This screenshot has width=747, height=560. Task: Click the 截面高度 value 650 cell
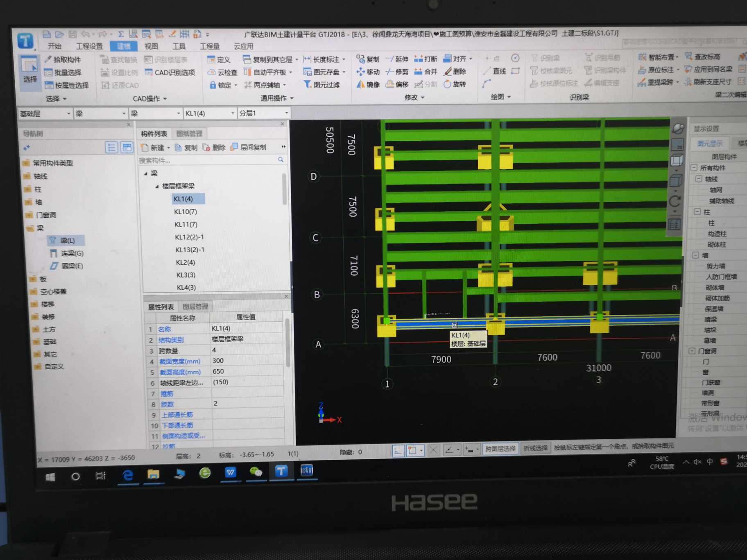coord(247,371)
